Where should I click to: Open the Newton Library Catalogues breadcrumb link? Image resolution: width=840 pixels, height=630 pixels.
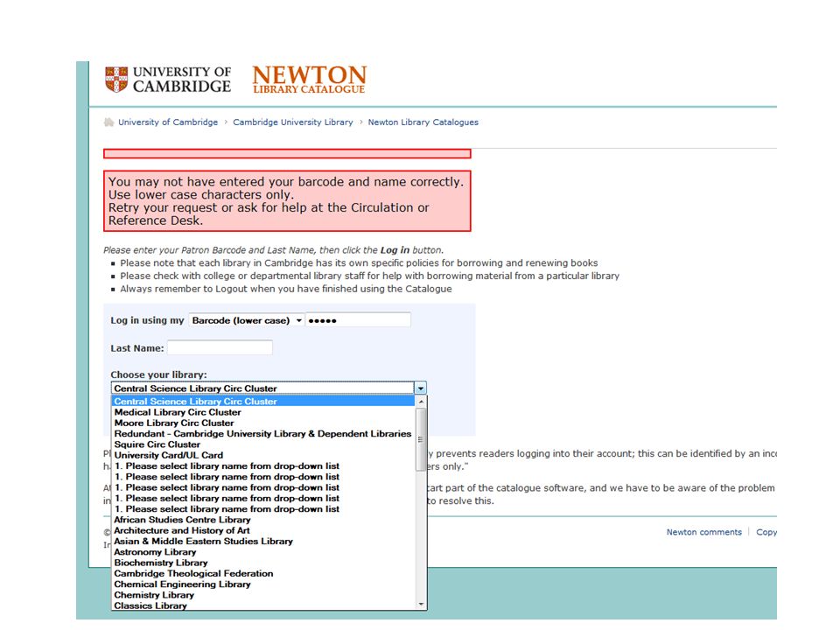point(423,122)
